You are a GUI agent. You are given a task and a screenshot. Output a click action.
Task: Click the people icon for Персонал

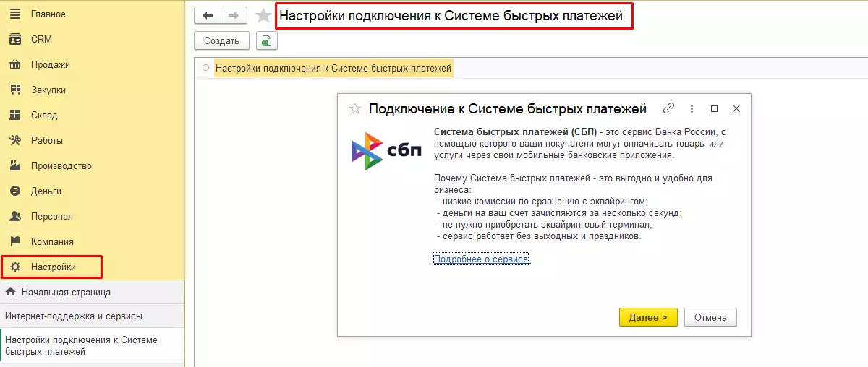pyautogui.click(x=14, y=216)
